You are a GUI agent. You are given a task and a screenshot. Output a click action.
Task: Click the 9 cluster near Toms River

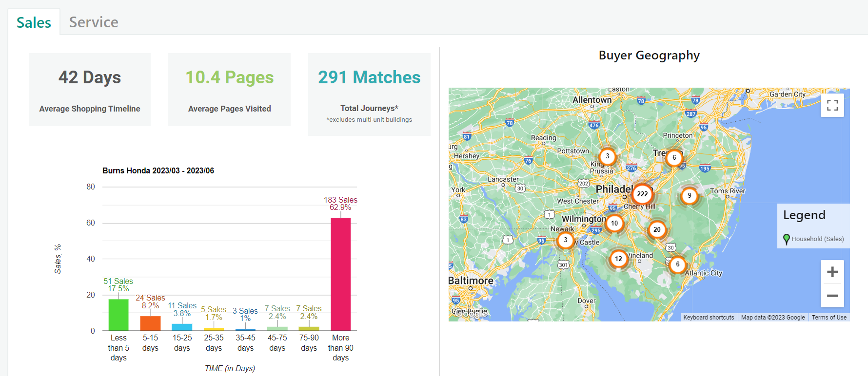[x=689, y=196]
